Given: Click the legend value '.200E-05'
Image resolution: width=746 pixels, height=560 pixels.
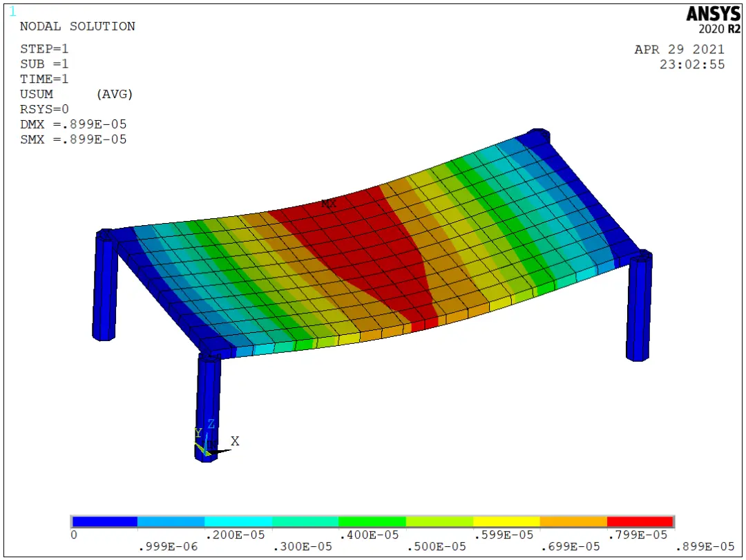Looking at the screenshot, I should click(236, 534).
